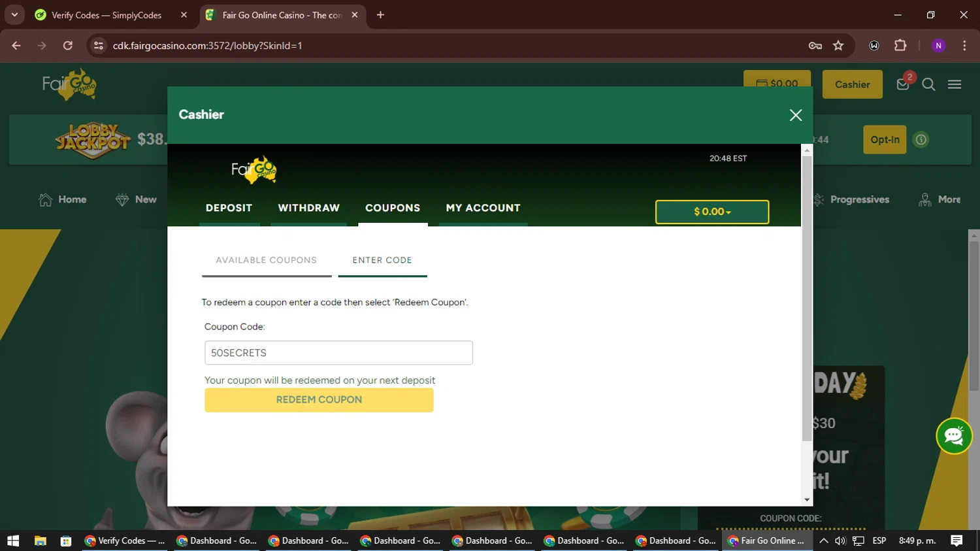
Task: Click the Fair Go logo inside Cashier
Action: 254,170
